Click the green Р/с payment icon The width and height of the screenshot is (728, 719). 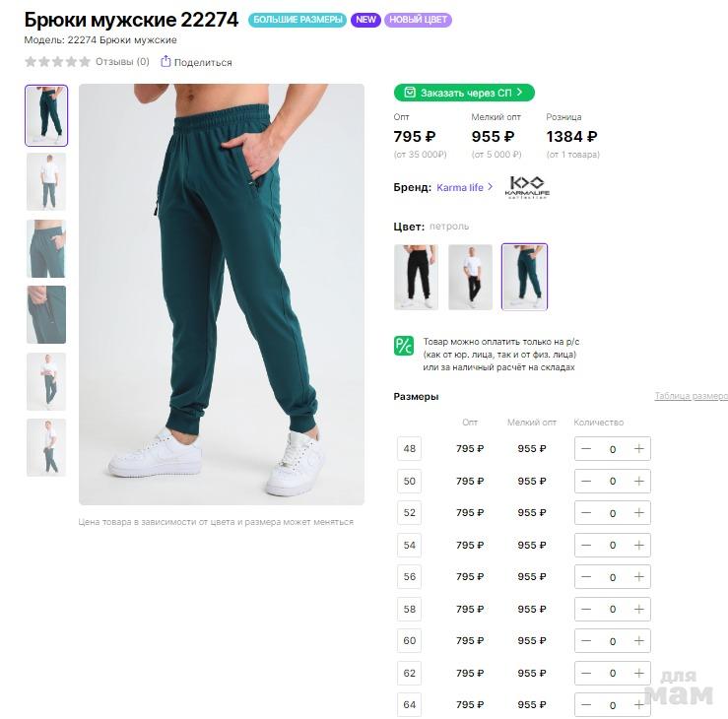pos(404,346)
